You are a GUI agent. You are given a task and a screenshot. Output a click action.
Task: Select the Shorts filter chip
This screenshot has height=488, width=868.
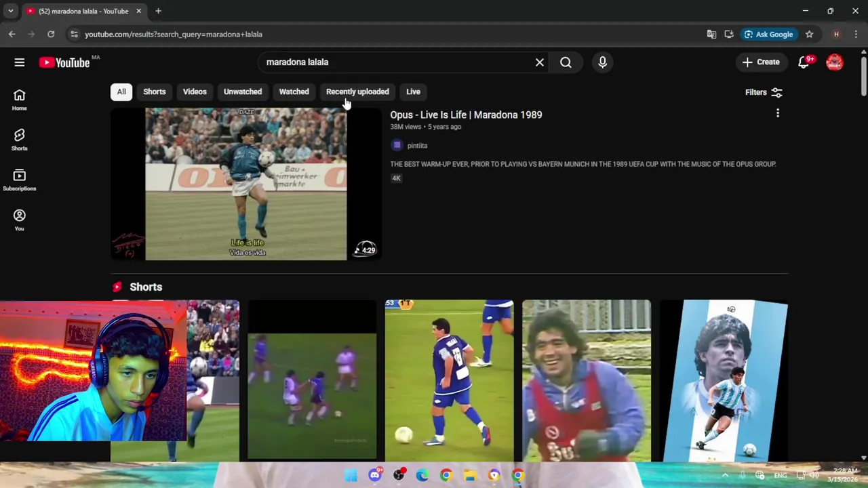154,91
